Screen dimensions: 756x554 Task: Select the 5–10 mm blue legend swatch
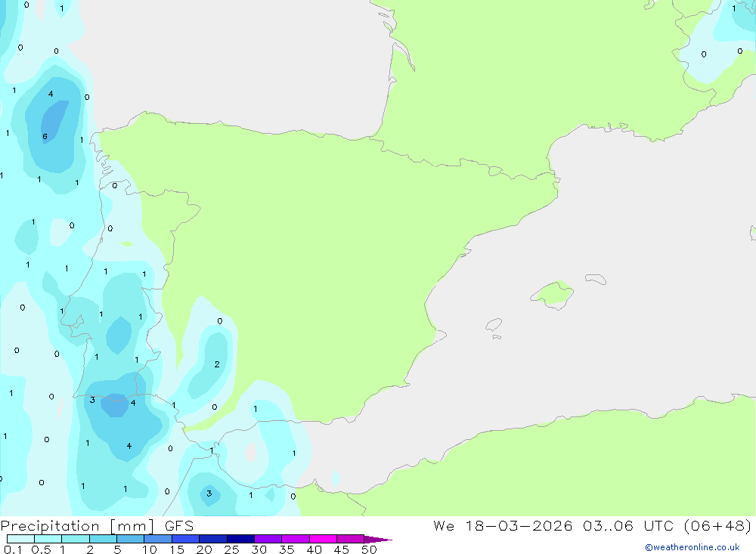[x=130, y=539]
